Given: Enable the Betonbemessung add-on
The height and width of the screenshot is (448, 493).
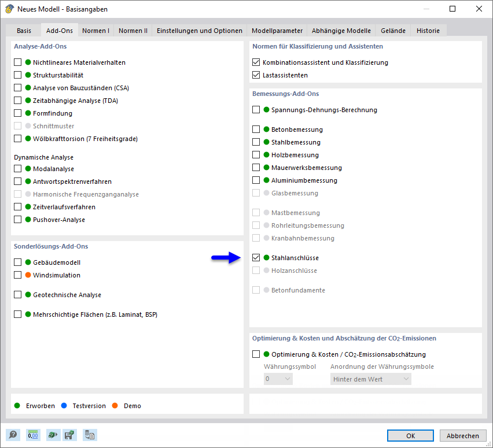Looking at the screenshot, I should click(x=256, y=129).
